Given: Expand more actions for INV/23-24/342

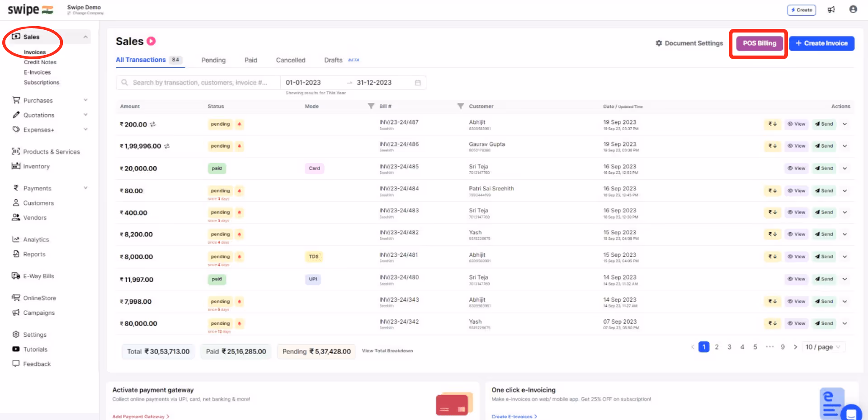Looking at the screenshot, I should (844, 323).
